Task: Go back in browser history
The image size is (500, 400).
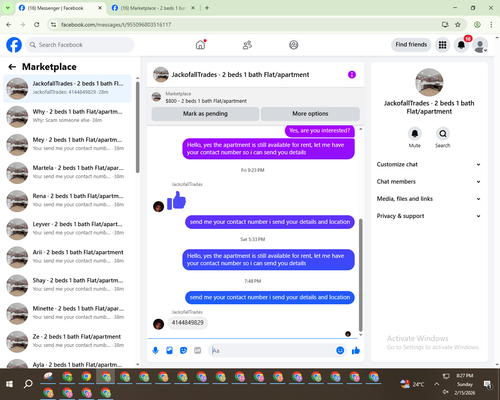Action: click(9, 25)
